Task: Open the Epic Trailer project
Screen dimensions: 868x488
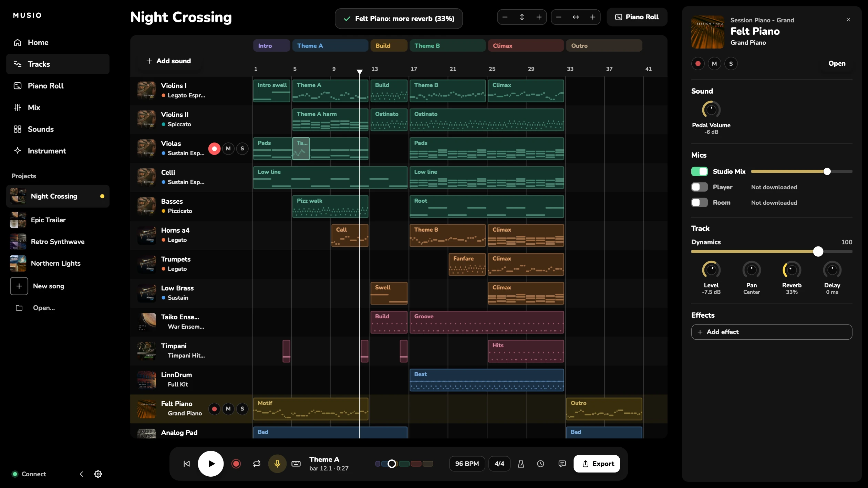Action: (x=58, y=220)
